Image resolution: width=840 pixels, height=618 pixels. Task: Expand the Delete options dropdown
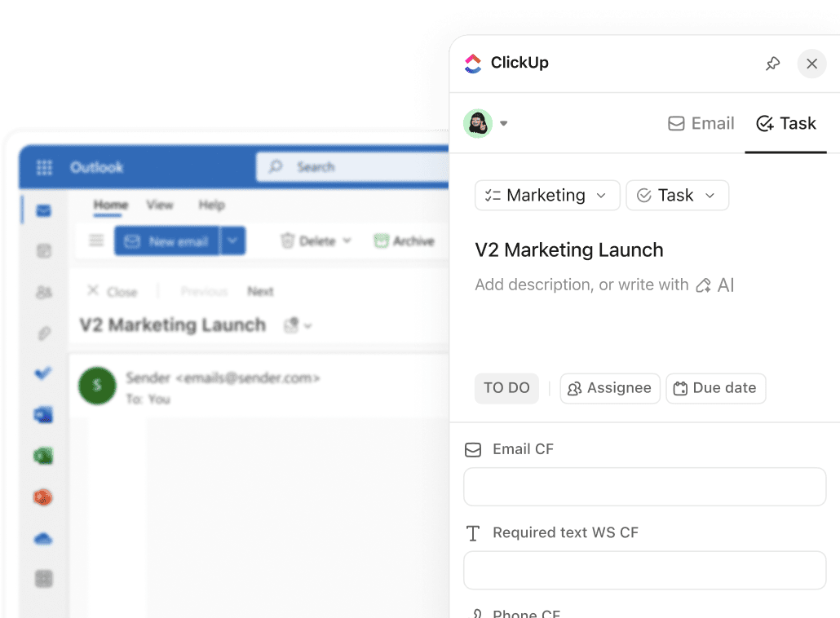[x=347, y=241]
